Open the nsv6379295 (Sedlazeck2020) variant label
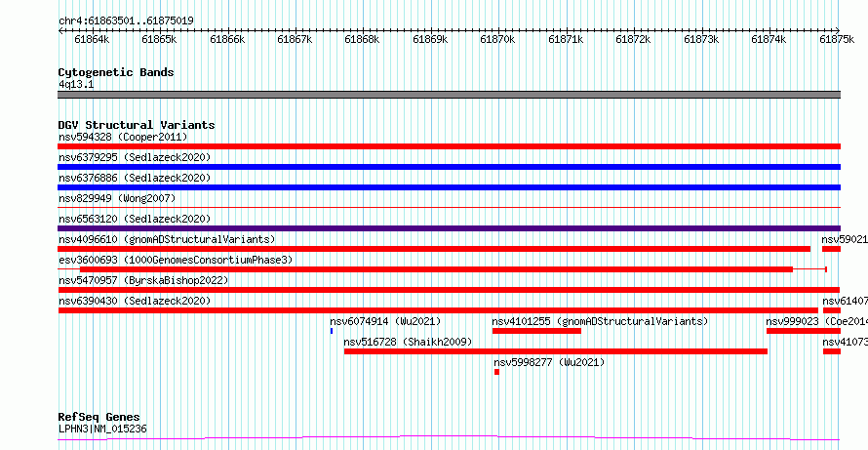This screenshot has height=450, width=868. pos(135,157)
